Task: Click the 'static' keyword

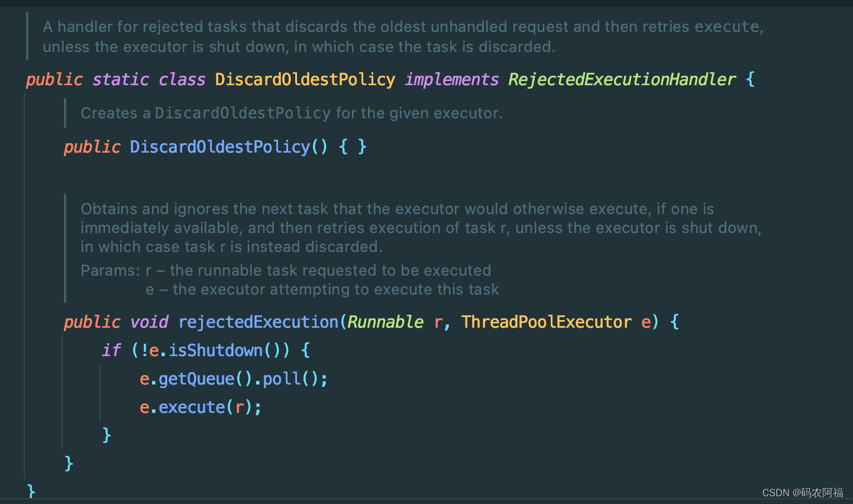Action: (121, 80)
